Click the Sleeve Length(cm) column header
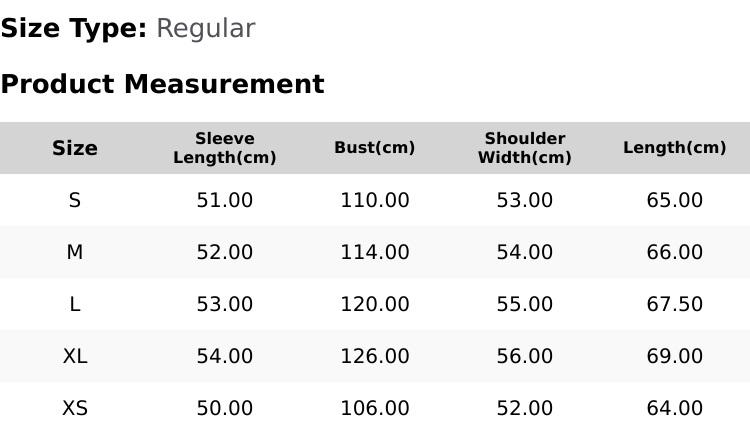 pos(225,148)
